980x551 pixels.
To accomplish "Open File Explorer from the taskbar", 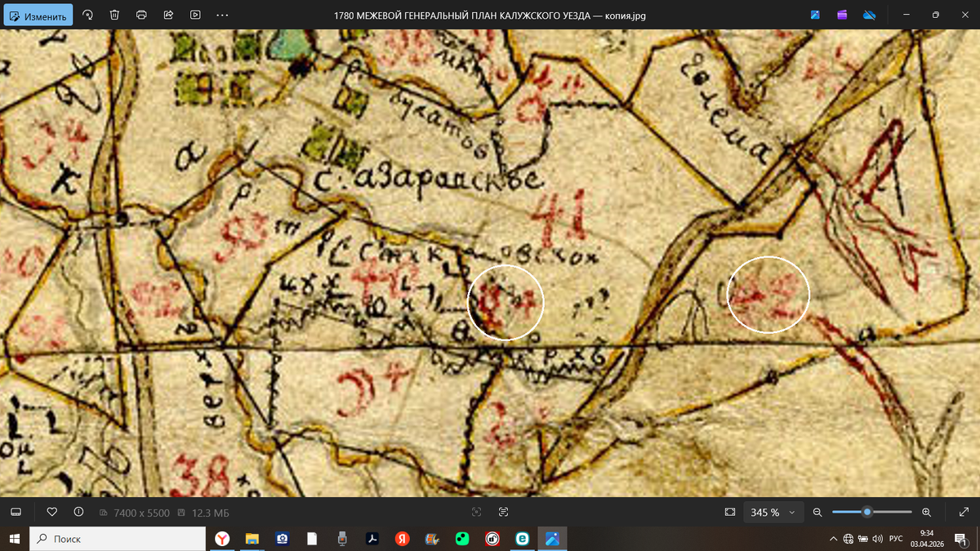I will (252, 539).
